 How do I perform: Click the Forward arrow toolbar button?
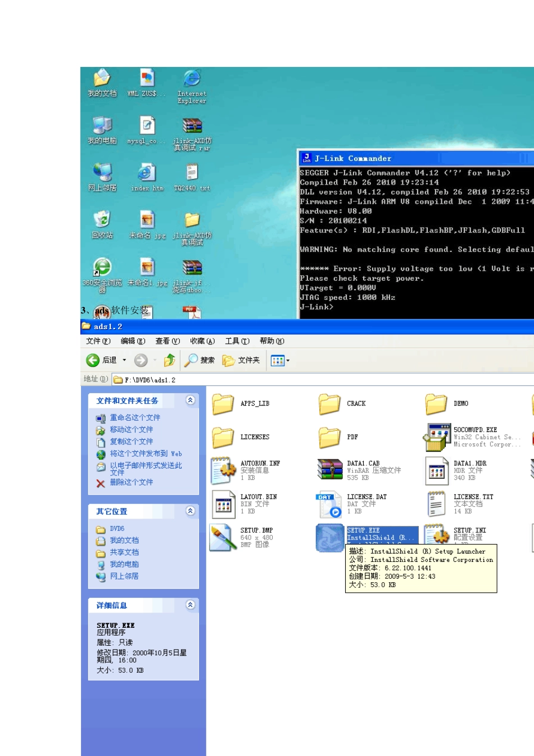point(141,360)
